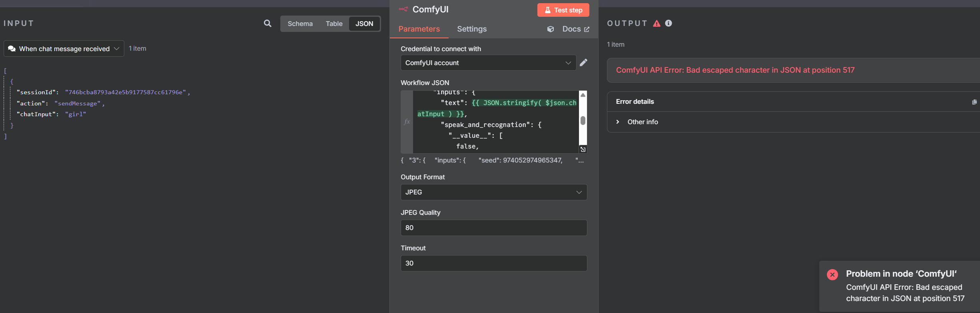The width and height of the screenshot is (980, 313).
Task: Switch input view to Table
Action: tap(334, 24)
